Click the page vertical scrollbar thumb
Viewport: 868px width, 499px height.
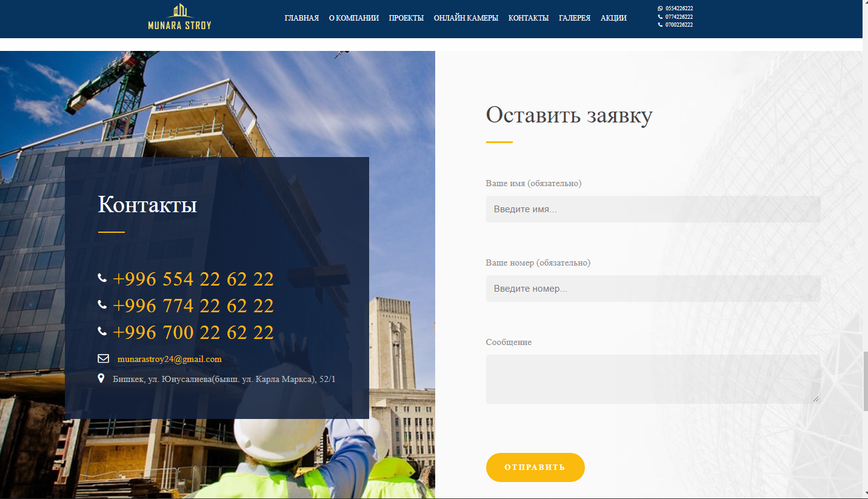tap(865, 381)
